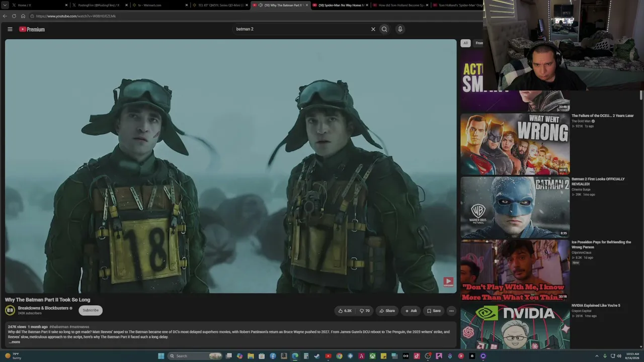Open the Xbox app on taskbar
Image resolution: width=644 pixels, height=362 pixels.
coord(372,356)
